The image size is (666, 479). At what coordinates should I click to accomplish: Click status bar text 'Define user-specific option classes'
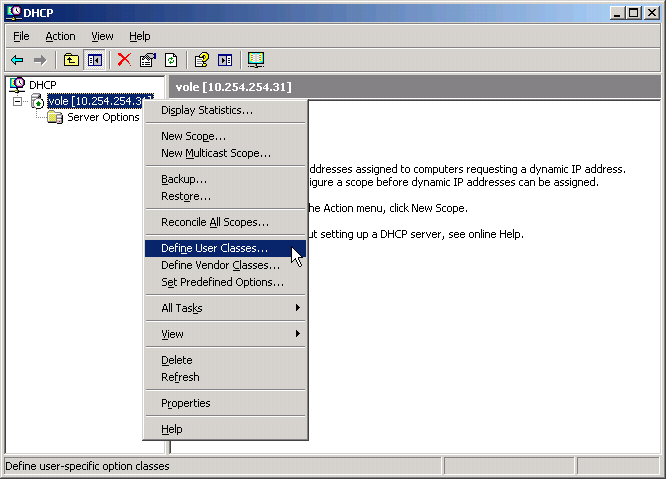[x=87, y=466]
